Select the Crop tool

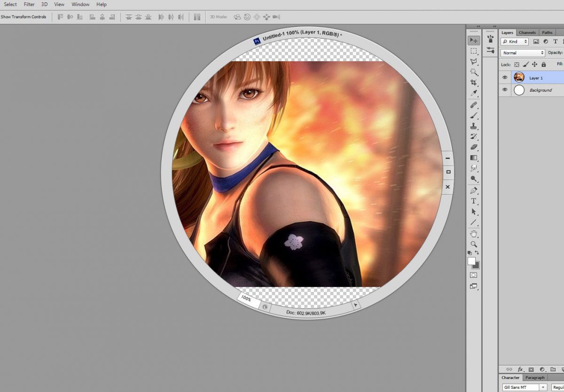point(474,83)
